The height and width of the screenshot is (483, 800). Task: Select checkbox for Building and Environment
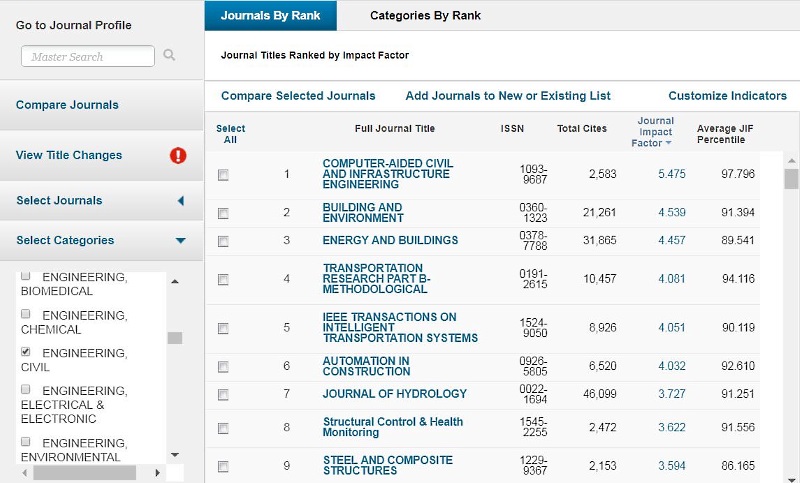coord(223,213)
